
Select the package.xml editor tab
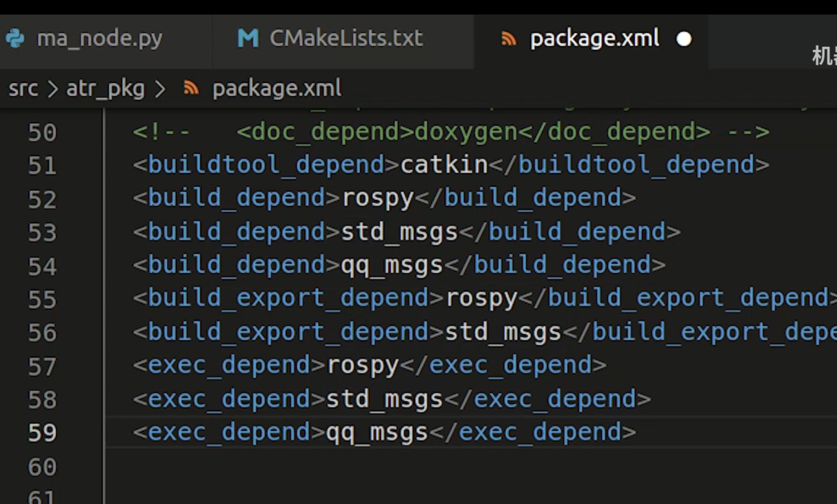[594, 39]
